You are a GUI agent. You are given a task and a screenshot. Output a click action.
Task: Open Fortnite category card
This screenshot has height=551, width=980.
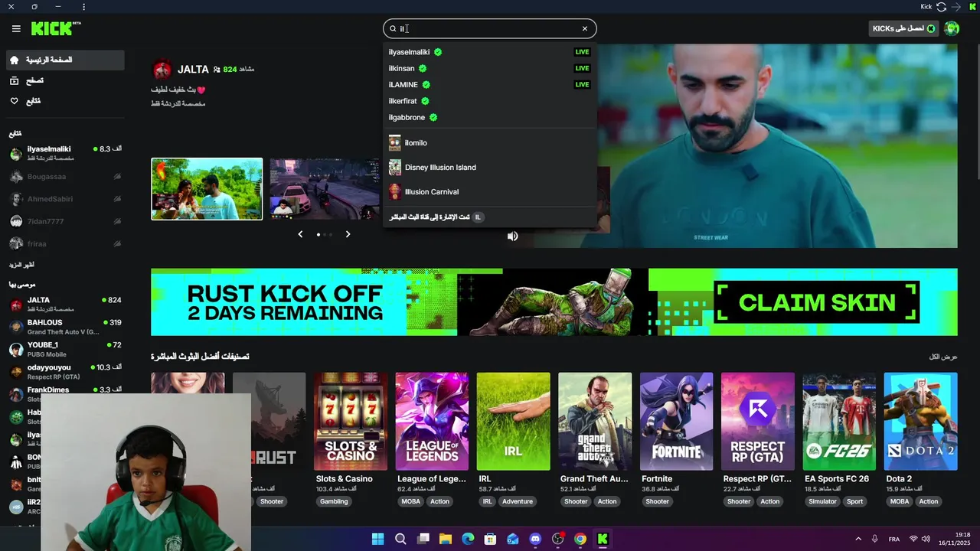[676, 422]
